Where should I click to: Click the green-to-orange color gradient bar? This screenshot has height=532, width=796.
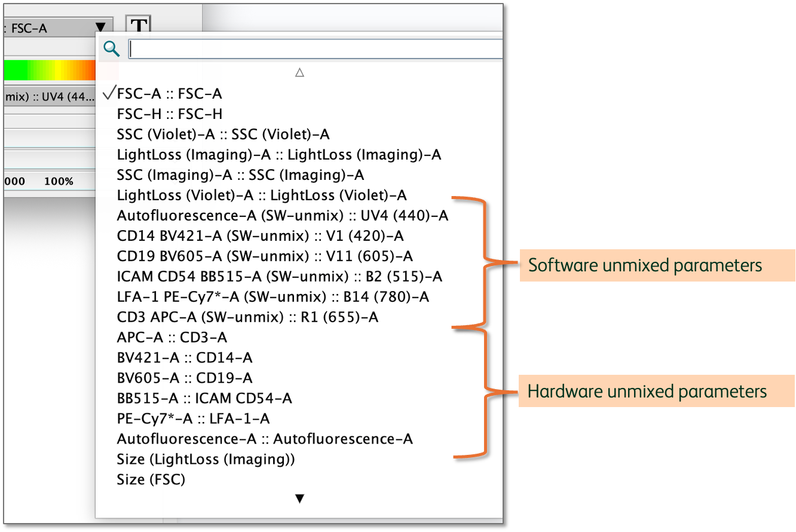pyautogui.click(x=48, y=71)
